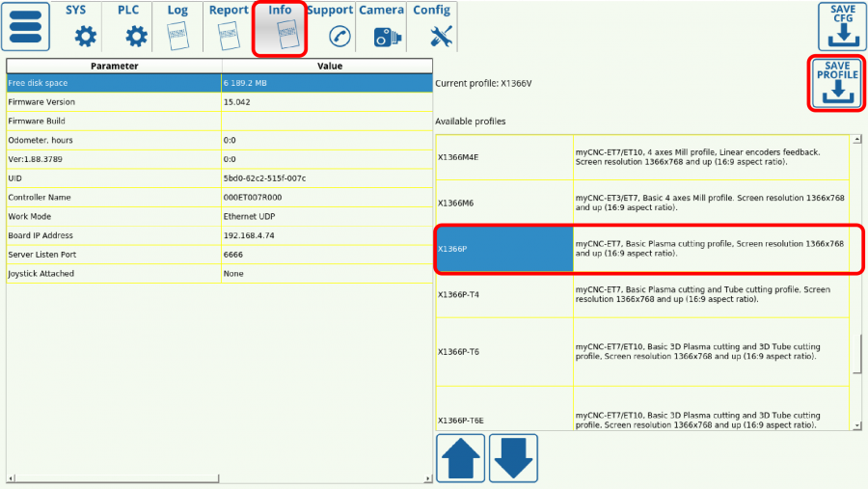This screenshot has width=868, height=489.
Task: Select the Firmware Version row
Action: [114, 102]
